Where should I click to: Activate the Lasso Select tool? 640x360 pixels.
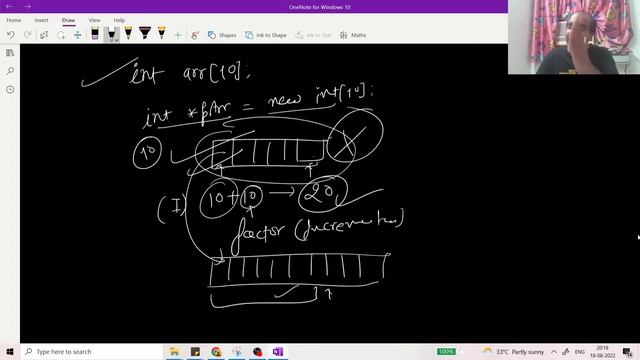pyautogui.click(x=61, y=35)
